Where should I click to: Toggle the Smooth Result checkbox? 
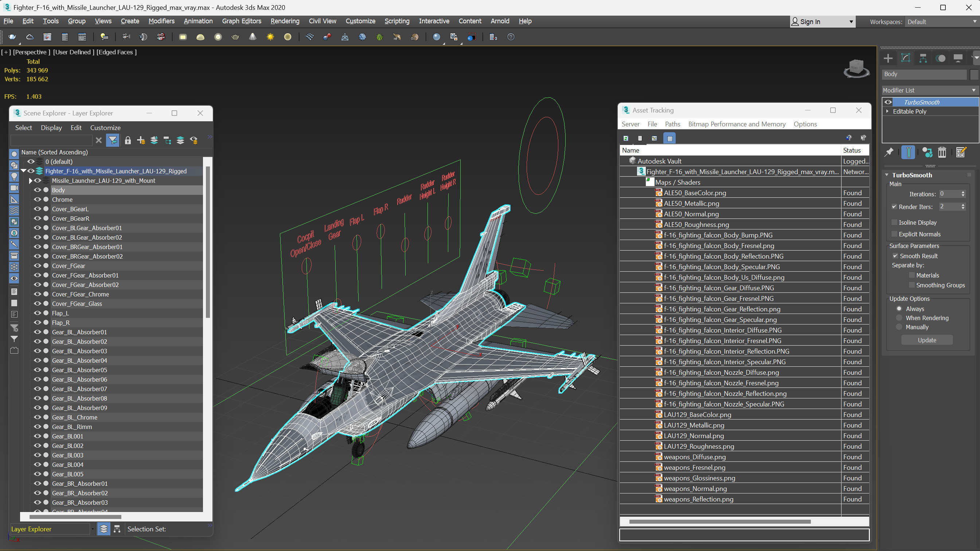(x=895, y=256)
